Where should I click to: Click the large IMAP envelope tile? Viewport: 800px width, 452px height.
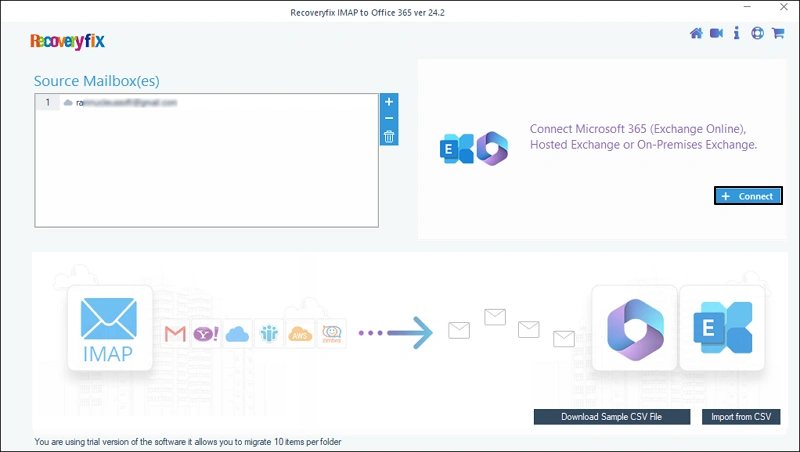click(110, 328)
